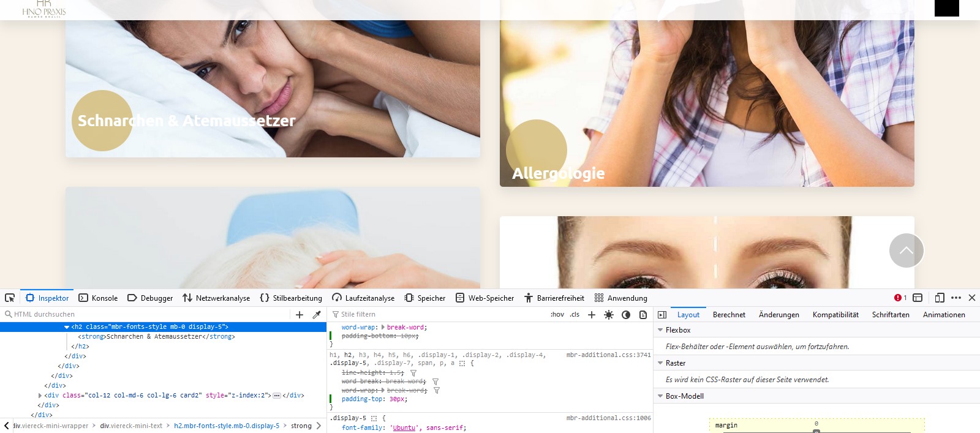The height and width of the screenshot is (433, 980).
Task: Click the .cls class toggle button
Action: (575, 314)
